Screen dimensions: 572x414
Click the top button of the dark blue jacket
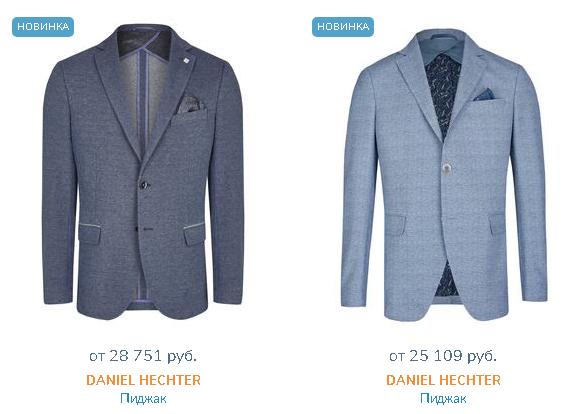[x=144, y=185]
